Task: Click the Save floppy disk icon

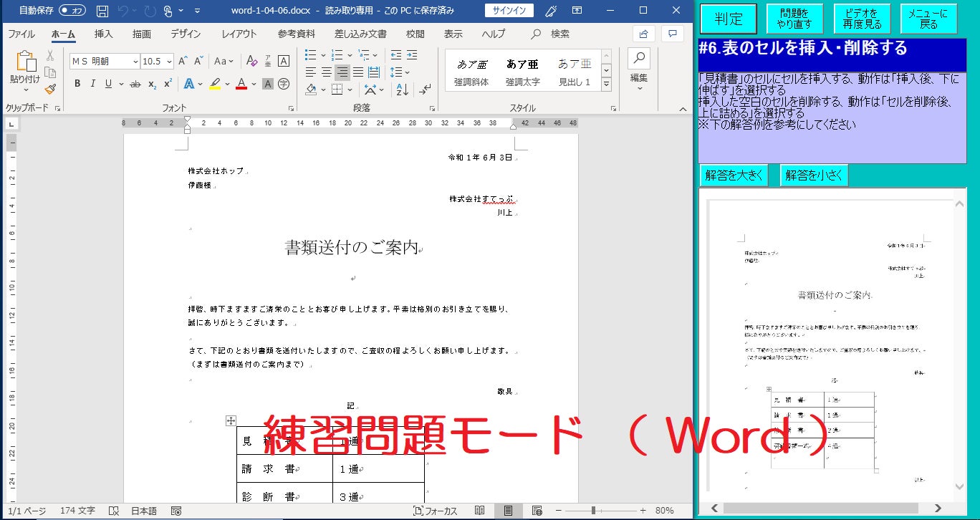Action: click(x=102, y=11)
